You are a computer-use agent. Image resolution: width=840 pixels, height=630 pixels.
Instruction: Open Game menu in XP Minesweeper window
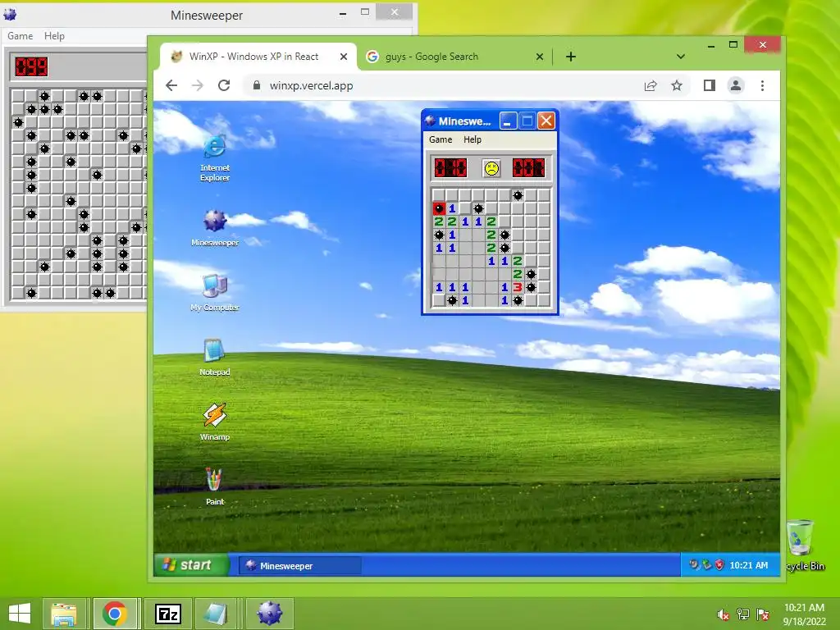(x=441, y=139)
